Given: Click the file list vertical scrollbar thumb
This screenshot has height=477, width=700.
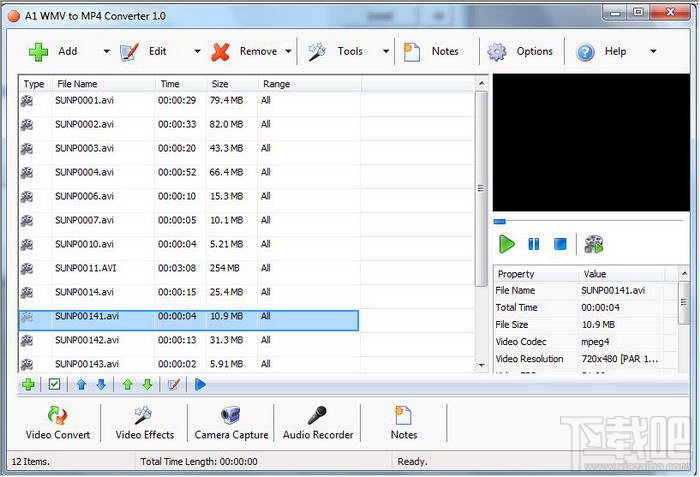Looking at the screenshot, I should 481,188.
